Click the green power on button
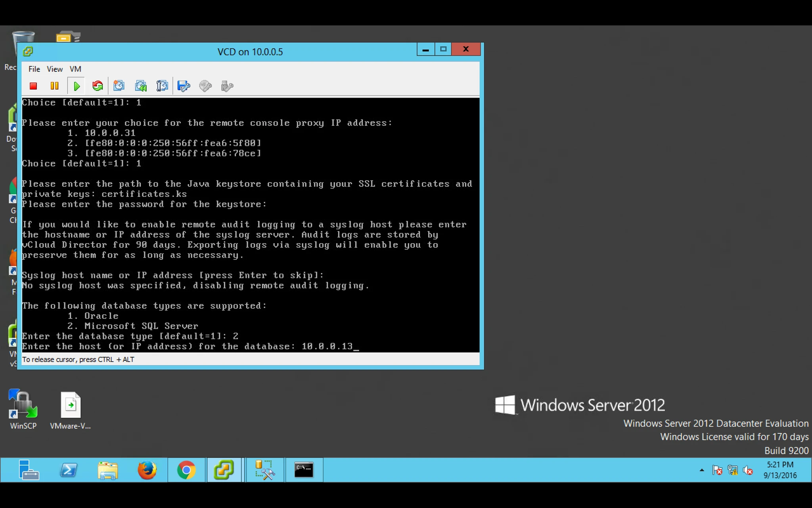The height and width of the screenshot is (508, 812). tap(77, 86)
